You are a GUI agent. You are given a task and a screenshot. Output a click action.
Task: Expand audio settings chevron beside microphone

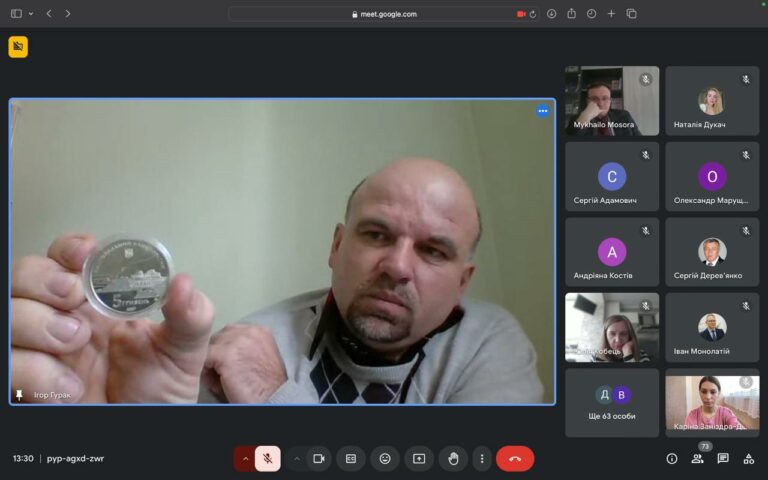pyautogui.click(x=245, y=458)
